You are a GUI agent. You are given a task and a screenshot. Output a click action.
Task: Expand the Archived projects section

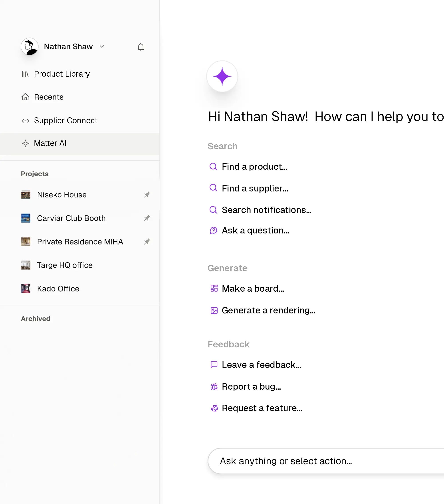(x=36, y=319)
